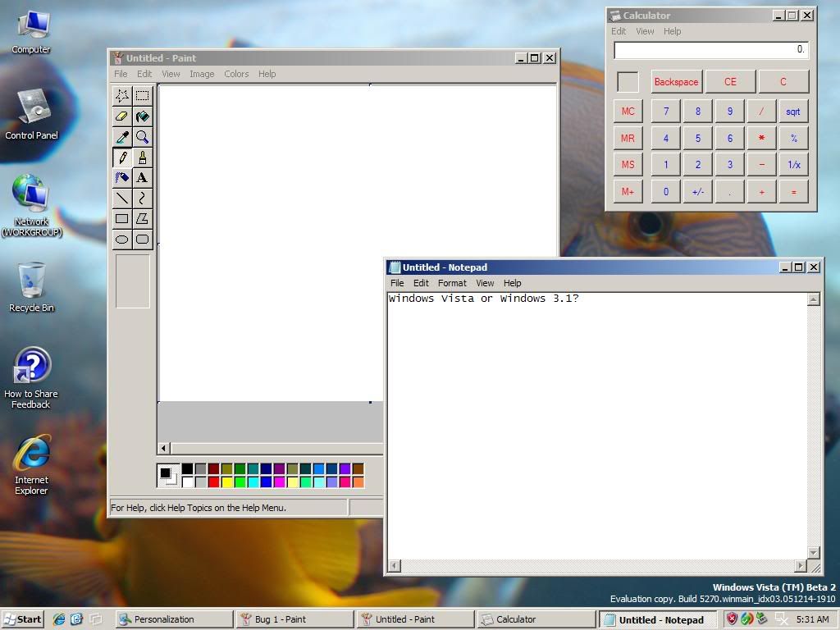Click the Notepad horizontal scrollbar right arrow
Image resolution: width=840 pixels, height=630 pixels.
point(801,566)
